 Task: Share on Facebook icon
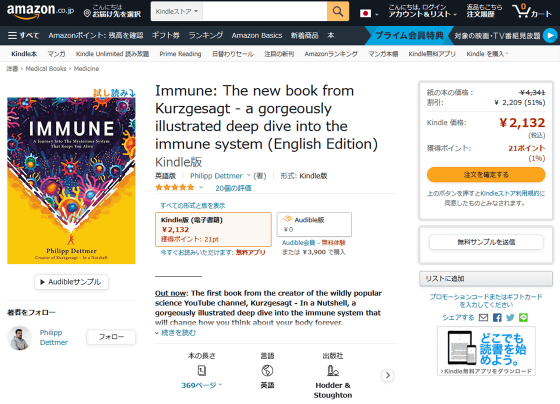click(497, 318)
